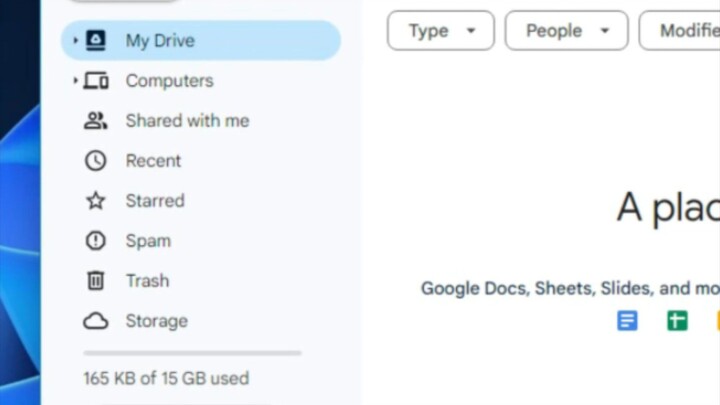This screenshot has height=405, width=720.
Task: Open the People filter dropdown
Action: tap(567, 31)
